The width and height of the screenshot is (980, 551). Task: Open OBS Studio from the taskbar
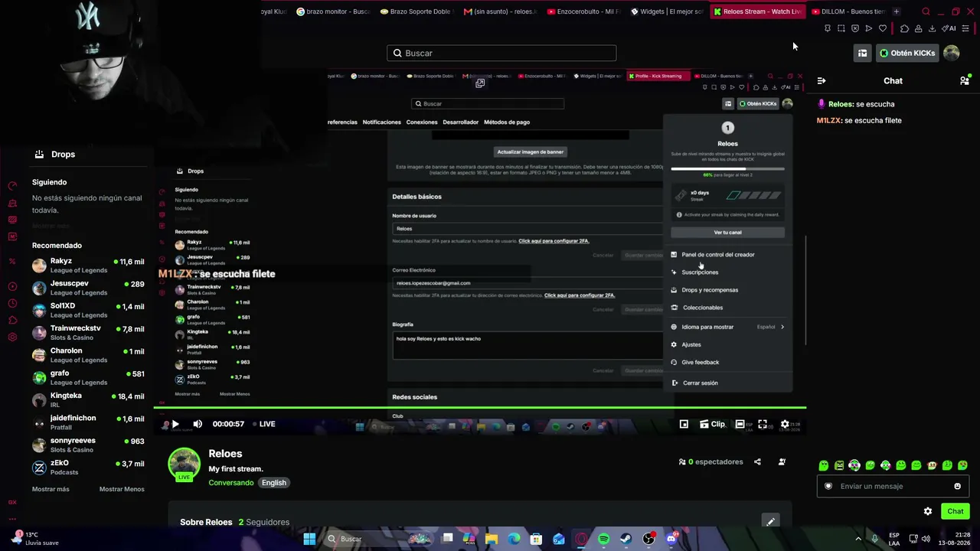click(648, 539)
